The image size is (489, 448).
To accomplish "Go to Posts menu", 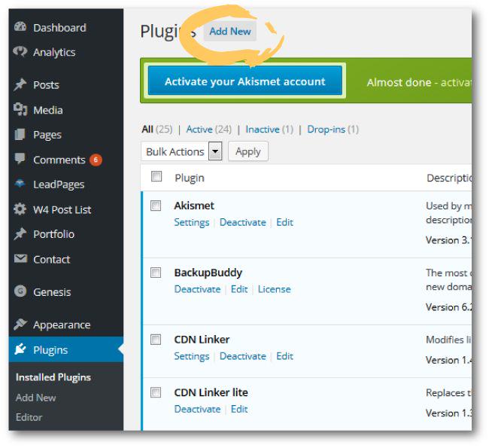I will click(46, 85).
